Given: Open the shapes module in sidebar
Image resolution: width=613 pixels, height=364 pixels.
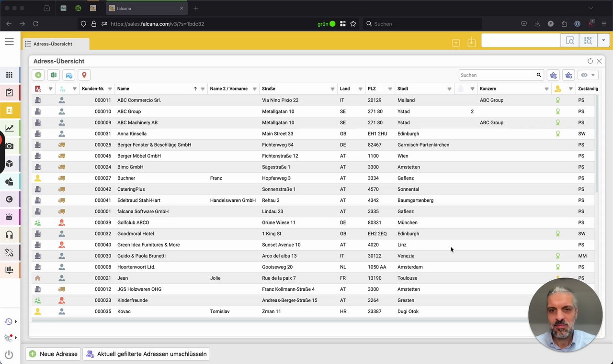Looking at the screenshot, I should (9, 182).
